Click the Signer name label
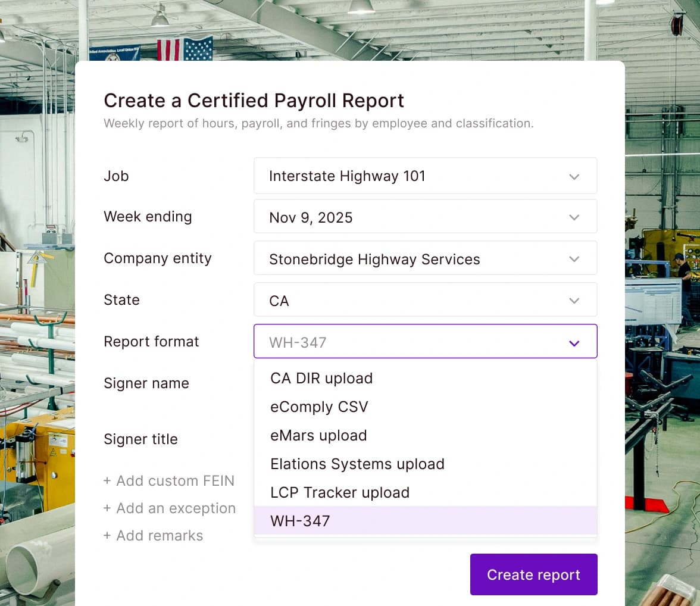Image resolution: width=700 pixels, height=606 pixels. coord(146,383)
